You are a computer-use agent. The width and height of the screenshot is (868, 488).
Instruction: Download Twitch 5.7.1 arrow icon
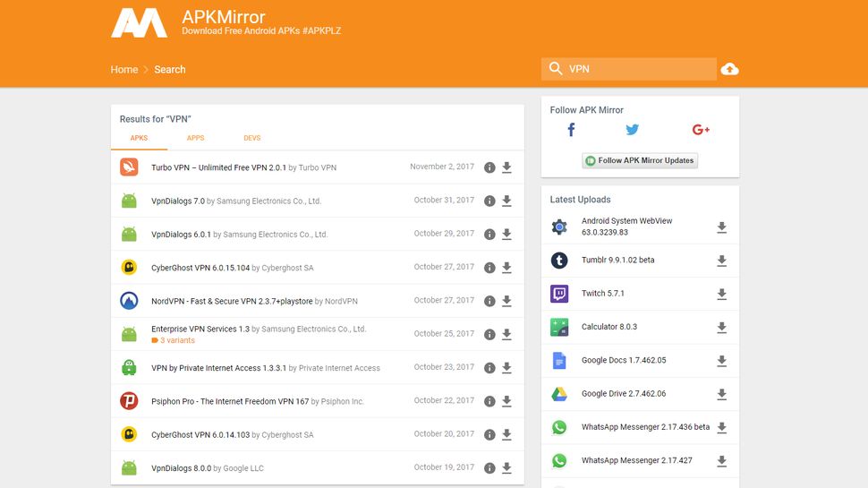click(721, 294)
